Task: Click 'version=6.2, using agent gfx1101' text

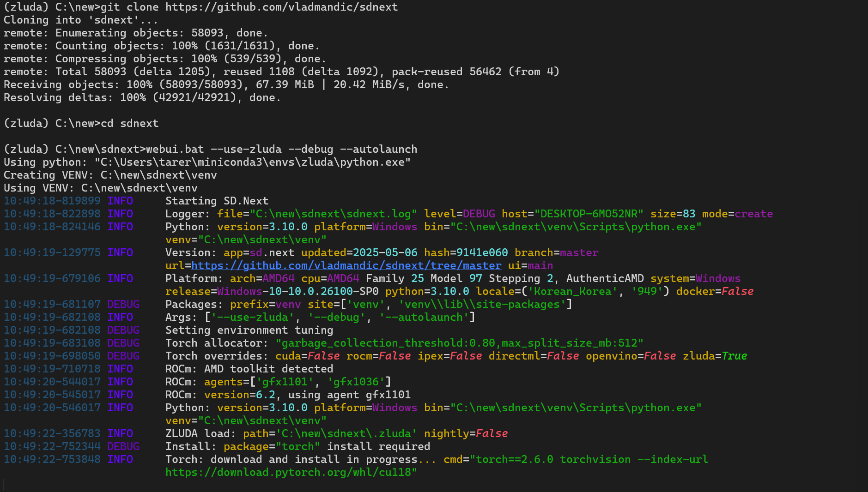Action: (308, 395)
